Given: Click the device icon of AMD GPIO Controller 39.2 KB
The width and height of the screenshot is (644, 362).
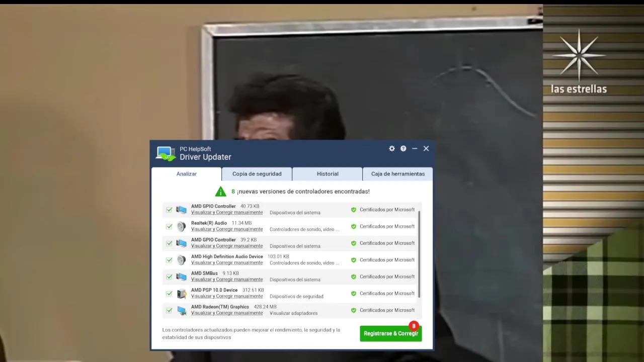Looking at the screenshot, I should 181,243.
